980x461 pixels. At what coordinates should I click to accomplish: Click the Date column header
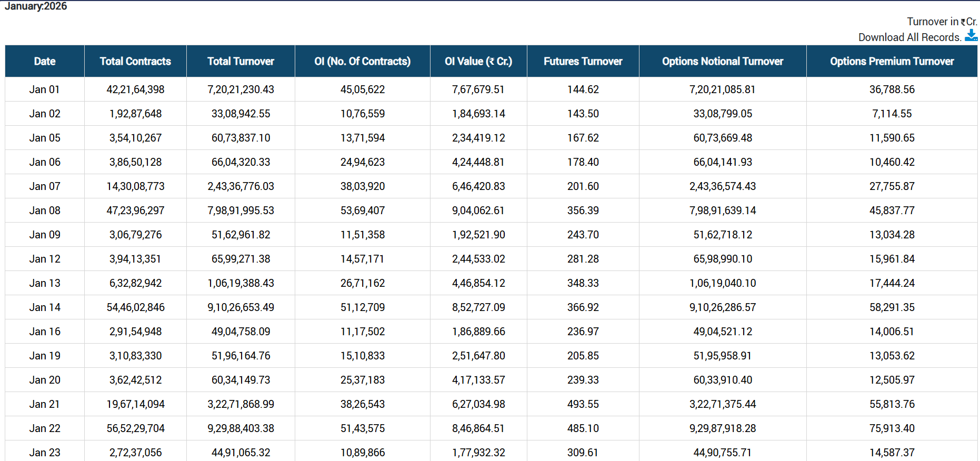[x=45, y=62]
